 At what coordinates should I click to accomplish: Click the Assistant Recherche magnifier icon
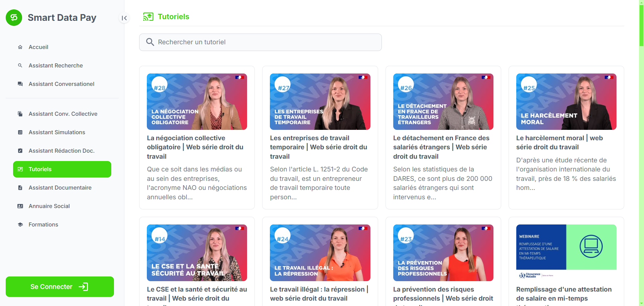(x=20, y=65)
